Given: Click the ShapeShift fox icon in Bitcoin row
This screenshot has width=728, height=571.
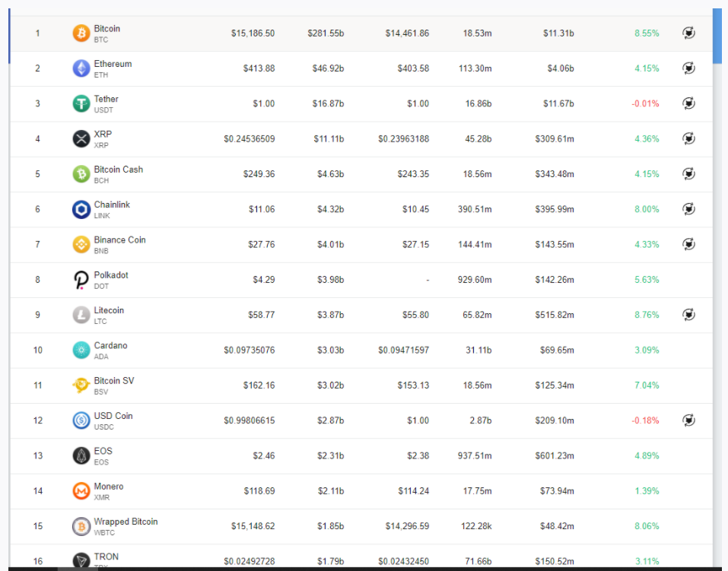Looking at the screenshot, I should point(689,33).
